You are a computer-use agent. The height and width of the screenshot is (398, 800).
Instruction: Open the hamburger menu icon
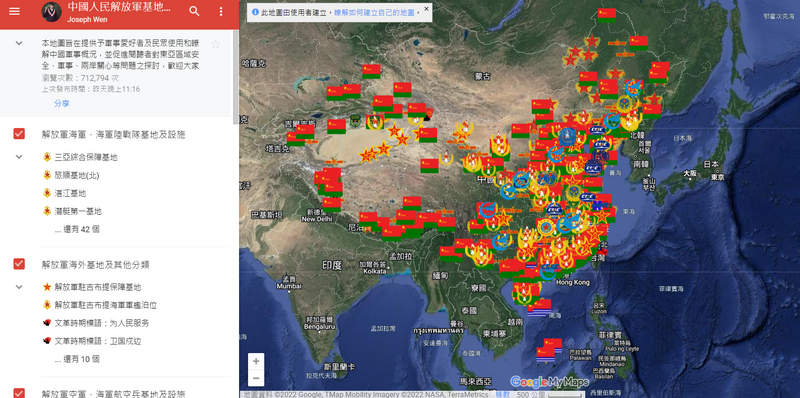[14, 11]
